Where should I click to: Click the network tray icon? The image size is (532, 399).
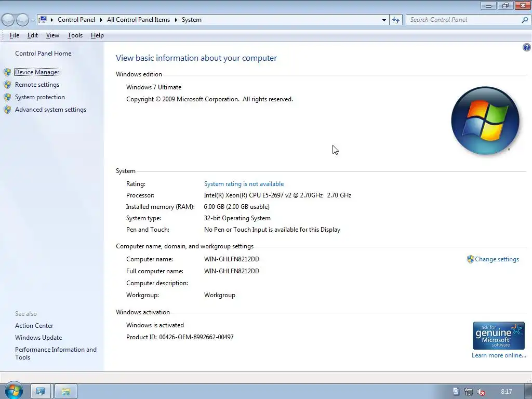tap(468, 392)
